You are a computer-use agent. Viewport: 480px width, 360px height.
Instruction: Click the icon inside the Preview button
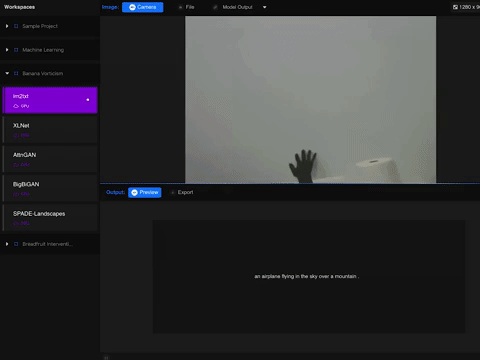coord(134,192)
